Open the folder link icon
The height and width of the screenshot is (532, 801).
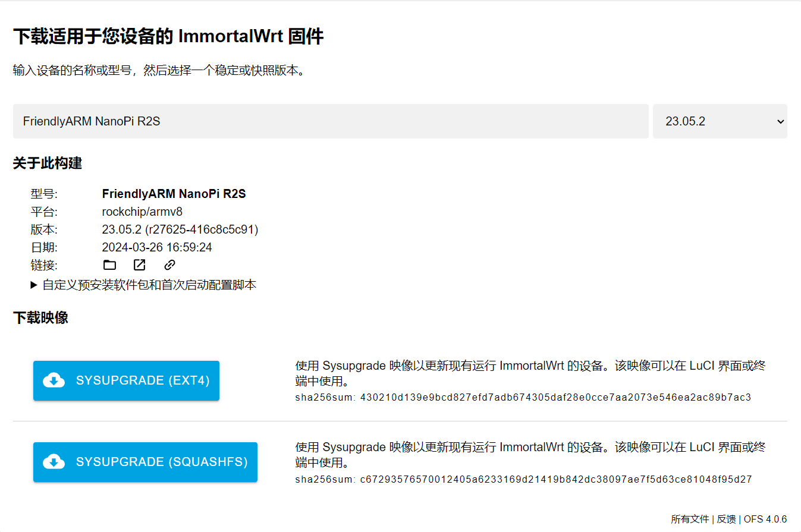tap(109, 265)
